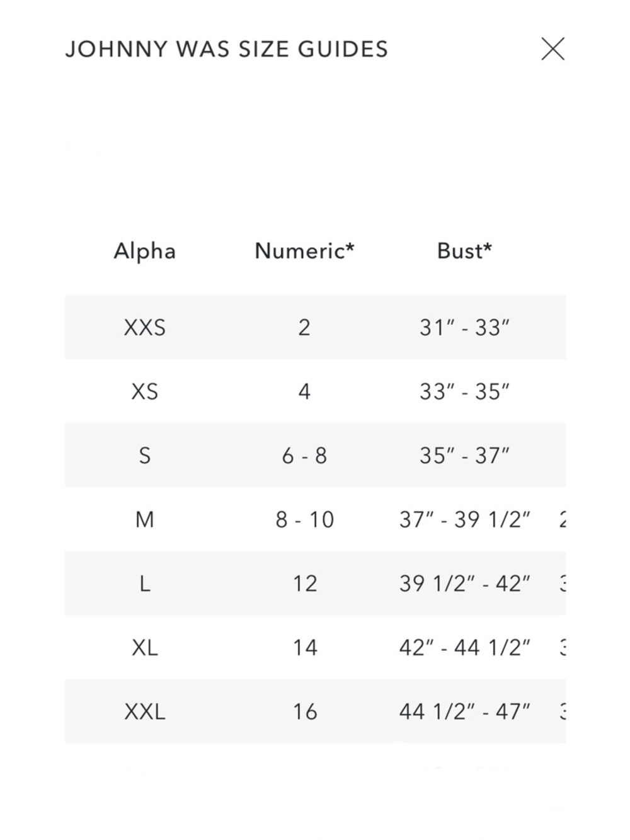The image size is (630, 840).
Task: Click the XS size row label
Action: (145, 392)
